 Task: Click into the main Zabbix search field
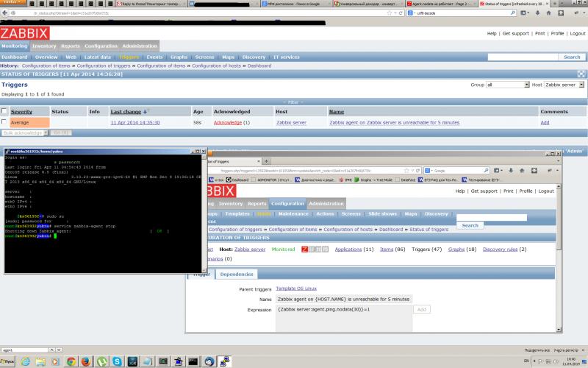(523, 57)
